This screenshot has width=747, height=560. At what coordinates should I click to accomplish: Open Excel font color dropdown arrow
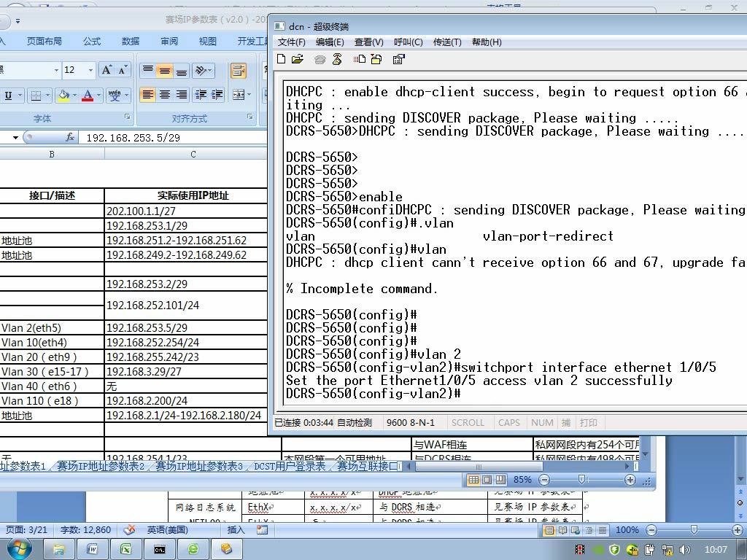tap(98, 96)
